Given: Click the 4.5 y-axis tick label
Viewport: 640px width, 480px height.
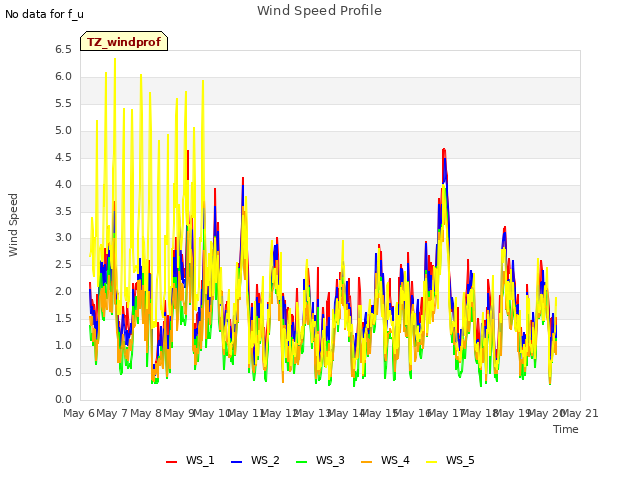Looking at the screenshot, I should (x=63, y=158).
